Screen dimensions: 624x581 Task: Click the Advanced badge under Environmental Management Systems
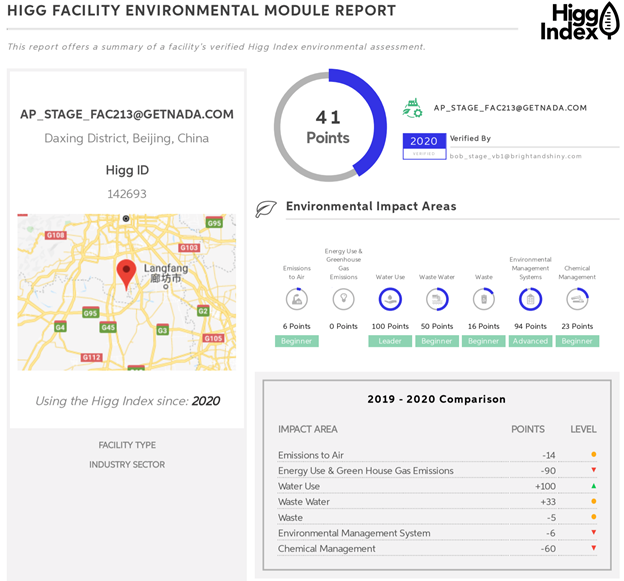pos(530,341)
